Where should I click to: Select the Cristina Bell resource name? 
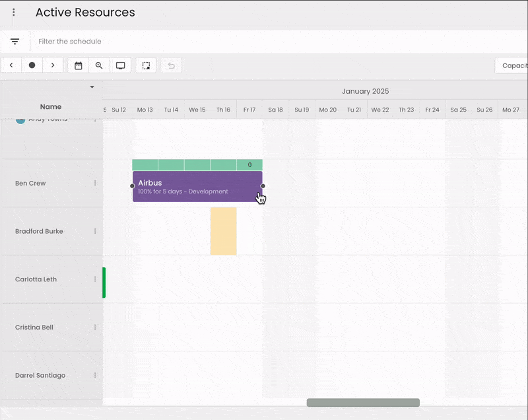tap(34, 327)
